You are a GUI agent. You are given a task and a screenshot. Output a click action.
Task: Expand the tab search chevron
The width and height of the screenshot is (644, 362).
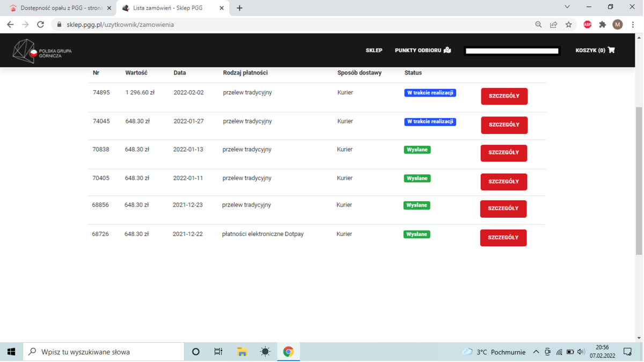(567, 8)
